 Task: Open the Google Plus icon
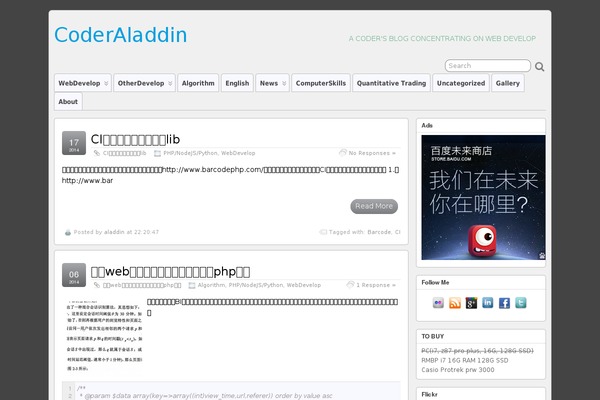point(471,303)
